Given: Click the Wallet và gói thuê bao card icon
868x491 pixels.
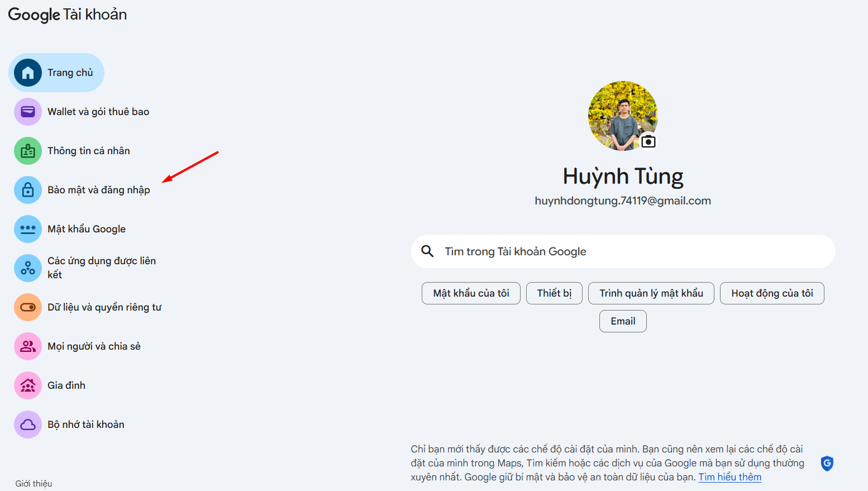Looking at the screenshot, I should click(x=28, y=112).
